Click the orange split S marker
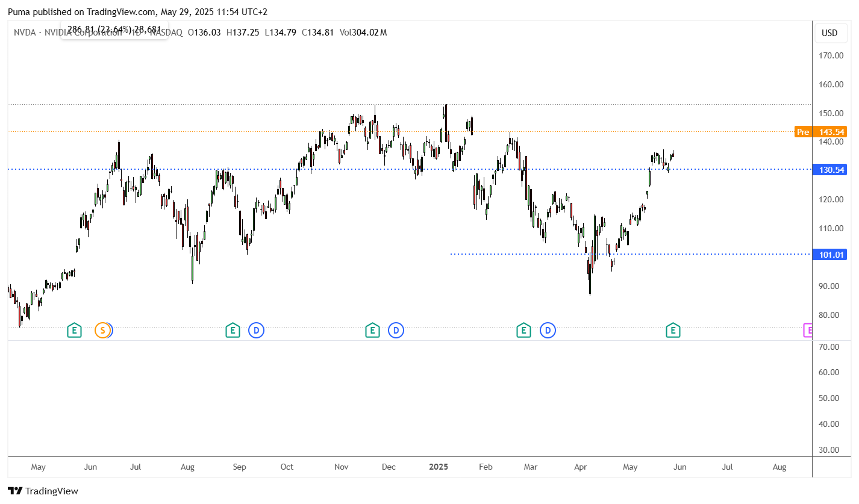The height and width of the screenshot is (504, 859). [102, 330]
